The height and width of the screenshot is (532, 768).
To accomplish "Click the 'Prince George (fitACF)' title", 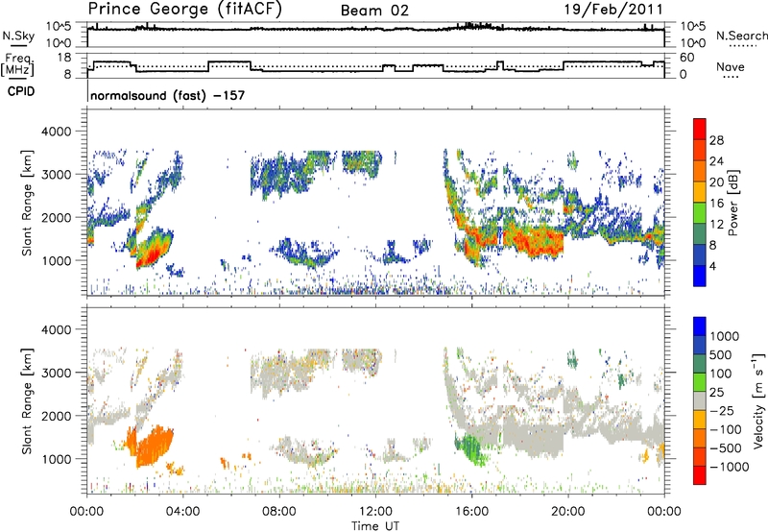I will pyautogui.click(x=185, y=10).
